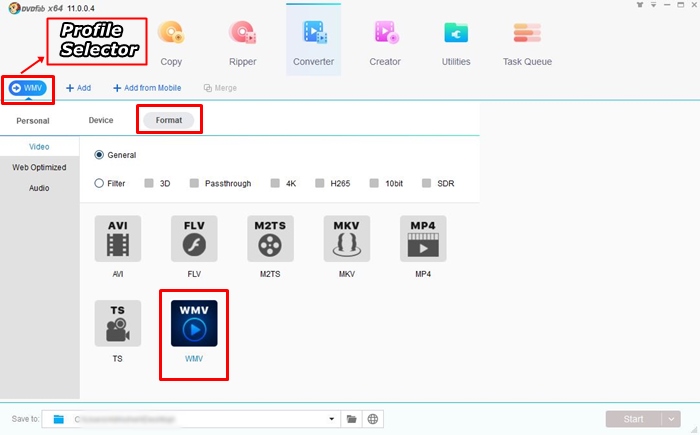Click the Merge button

(220, 88)
